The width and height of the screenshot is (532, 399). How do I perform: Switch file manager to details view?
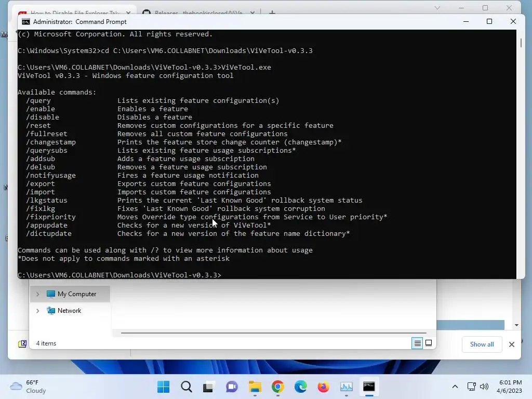[417, 343]
